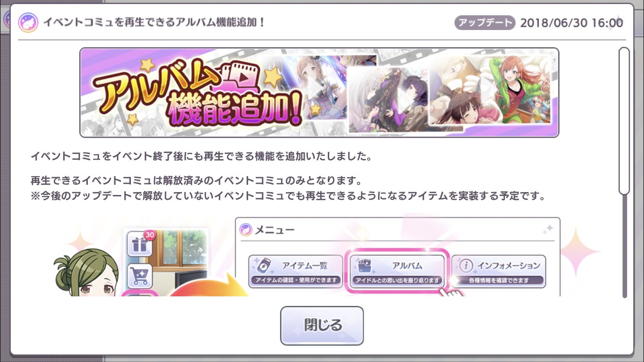Screen dimensions: 644x362
Task: Click the item icon on アイテム一覧 button
Action: coord(264,266)
